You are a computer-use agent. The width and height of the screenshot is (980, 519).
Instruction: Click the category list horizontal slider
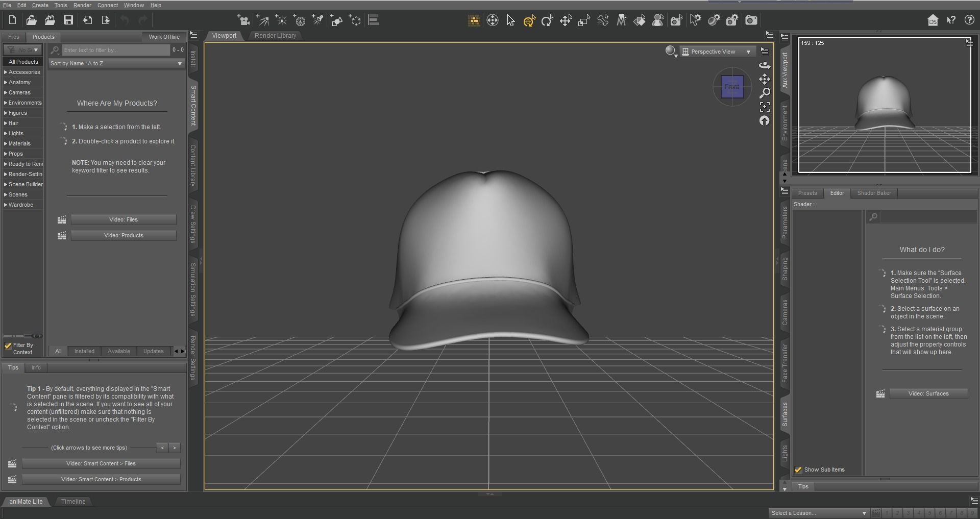tap(23, 336)
